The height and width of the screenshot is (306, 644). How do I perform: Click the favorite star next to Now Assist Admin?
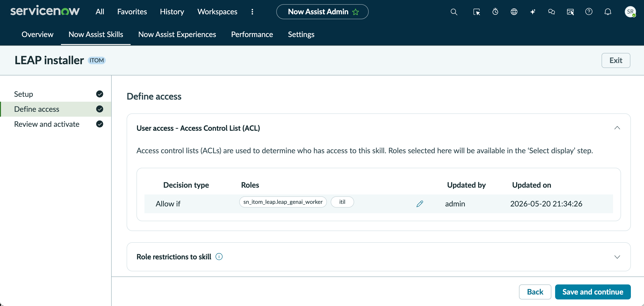pos(356,12)
